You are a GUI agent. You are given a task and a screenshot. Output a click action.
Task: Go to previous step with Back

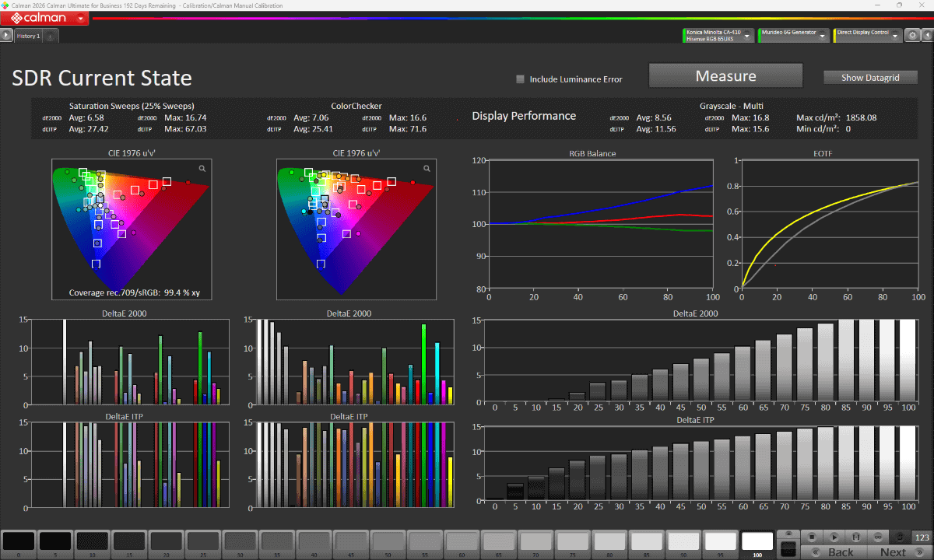click(x=834, y=552)
